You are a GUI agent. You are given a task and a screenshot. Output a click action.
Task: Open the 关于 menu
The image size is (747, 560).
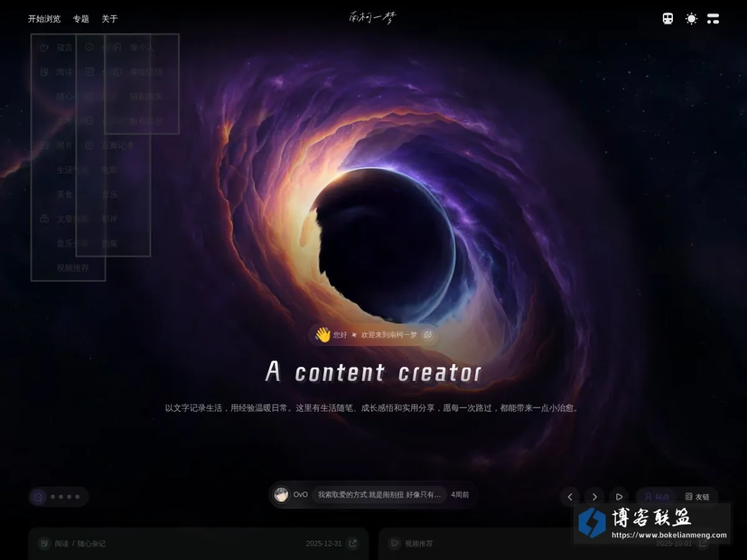(x=110, y=19)
